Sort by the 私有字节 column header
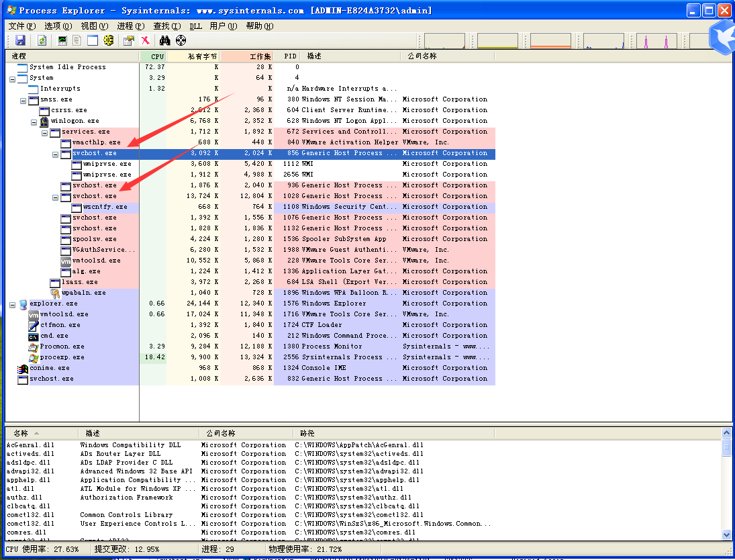The width and height of the screenshot is (735, 560). coord(193,56)
